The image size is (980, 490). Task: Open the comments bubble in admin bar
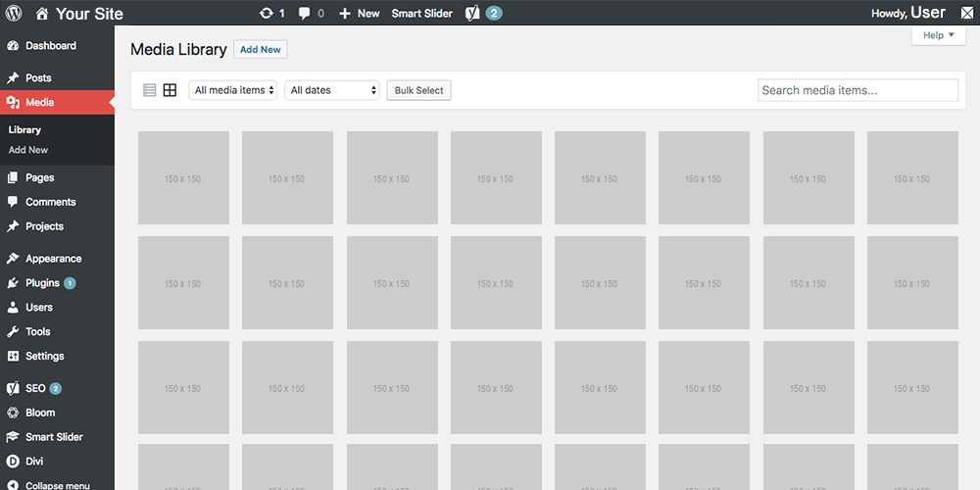click(x=306, y=14)
